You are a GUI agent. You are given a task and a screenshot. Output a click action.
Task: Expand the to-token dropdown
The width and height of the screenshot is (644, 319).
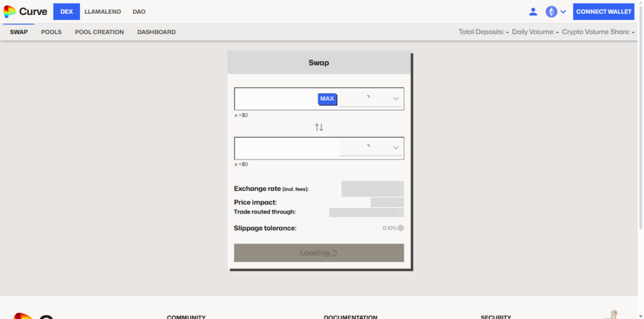click(371, 148)
